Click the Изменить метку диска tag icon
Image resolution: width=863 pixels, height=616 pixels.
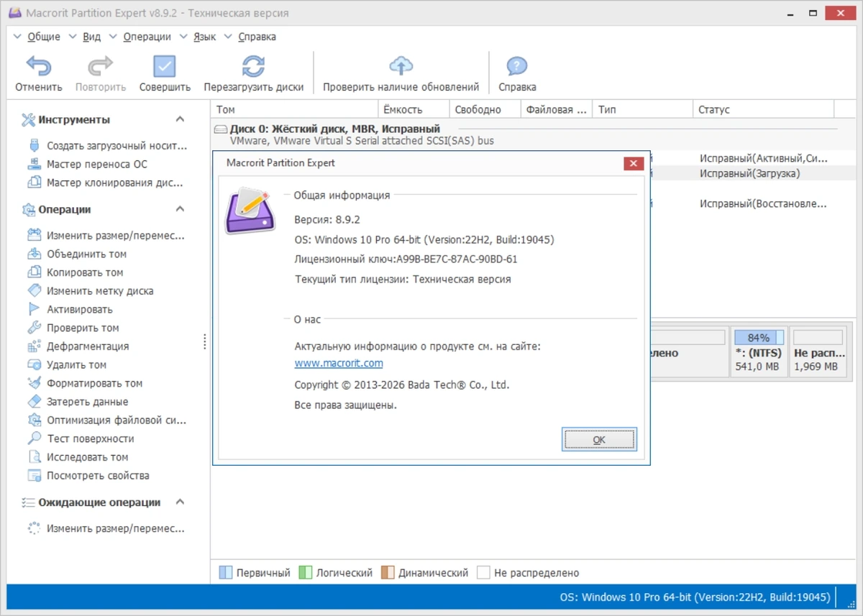34,290
